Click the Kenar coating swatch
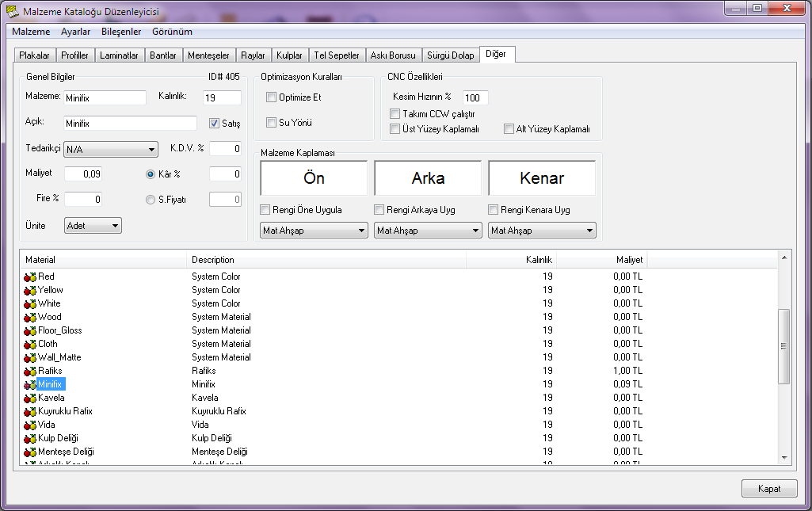The height and width of the screenshot is (511, 812). (542, 178)
